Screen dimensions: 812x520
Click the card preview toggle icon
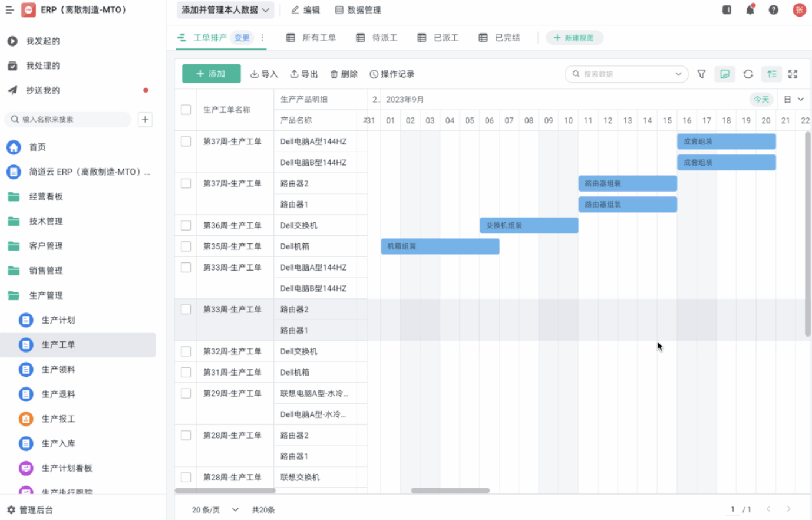(725, 74)
